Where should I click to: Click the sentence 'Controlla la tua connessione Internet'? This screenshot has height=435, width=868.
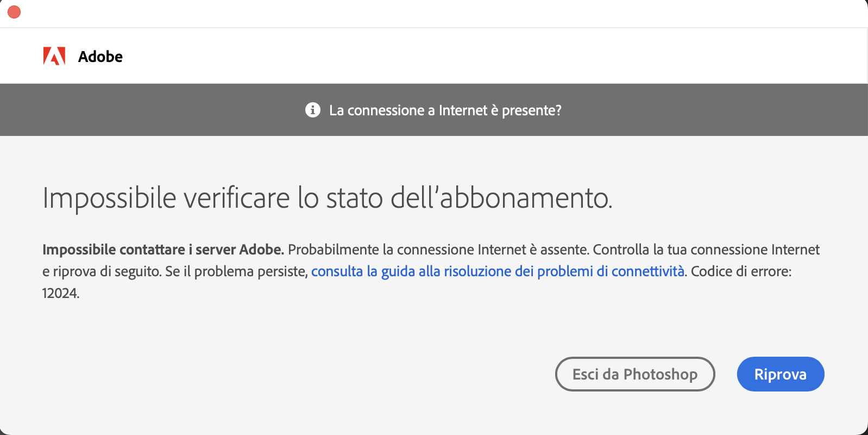pos(706,250)
